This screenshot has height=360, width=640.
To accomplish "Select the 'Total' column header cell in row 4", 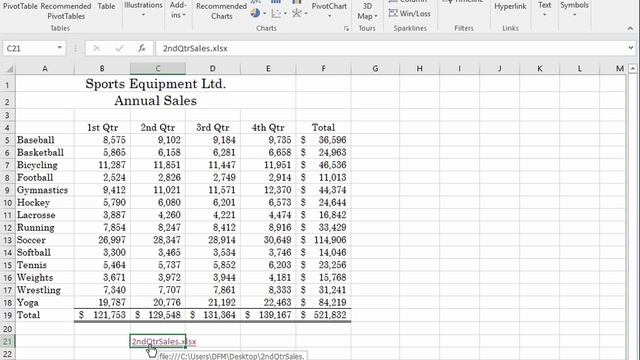I will (323, 127).
